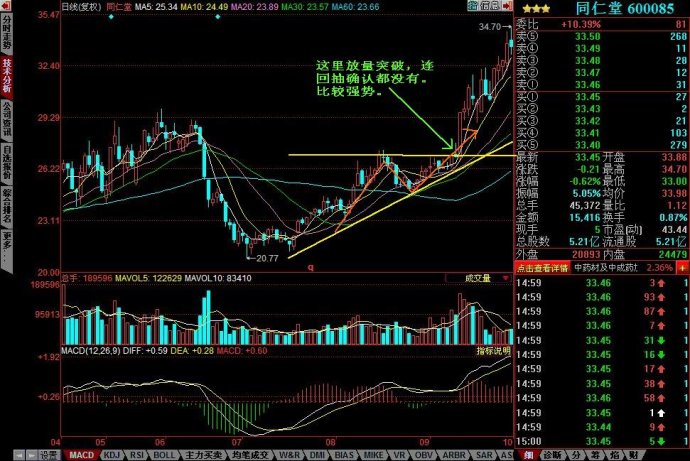Image resolution: width=690 pixels, height=461 pixels.
Task: Click 买⑤ bid price 33.40 row
Action: click(602, 145)
